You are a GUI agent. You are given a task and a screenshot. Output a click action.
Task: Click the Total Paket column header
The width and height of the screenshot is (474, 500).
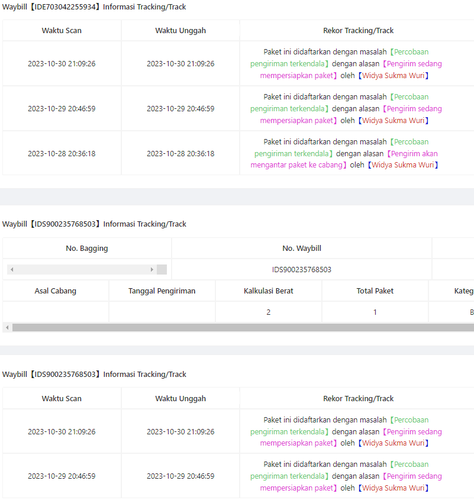[375, 291]
